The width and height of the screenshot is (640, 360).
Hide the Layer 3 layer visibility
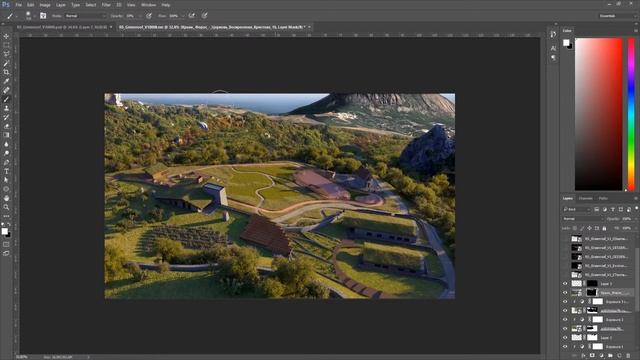[x=565, y=284]
